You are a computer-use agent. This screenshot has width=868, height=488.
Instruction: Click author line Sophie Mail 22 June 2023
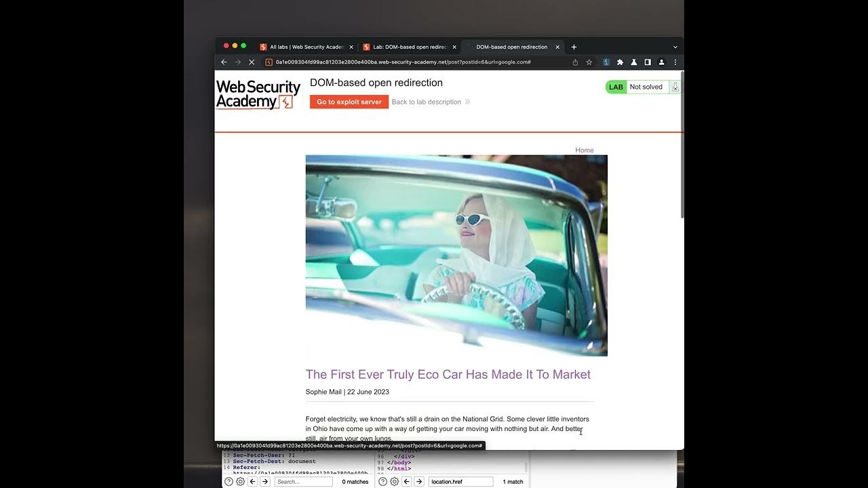347,392
